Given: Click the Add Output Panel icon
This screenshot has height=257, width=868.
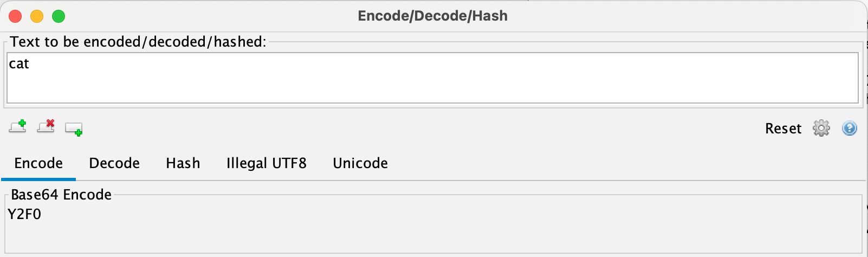Looking at the screenshot, I should click(x=74, y=129).
